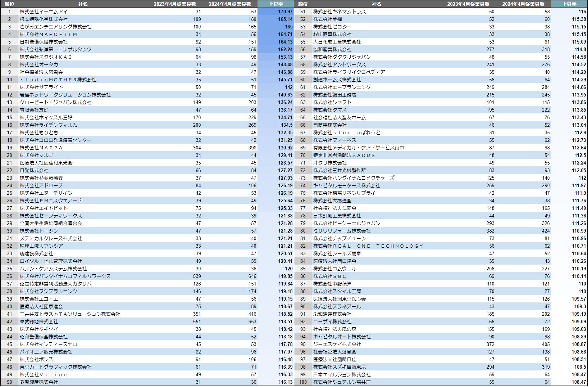588x387 pixels.
Task: Select 日本エマルジョン株式会社 entry
Action: pos(342,374)
